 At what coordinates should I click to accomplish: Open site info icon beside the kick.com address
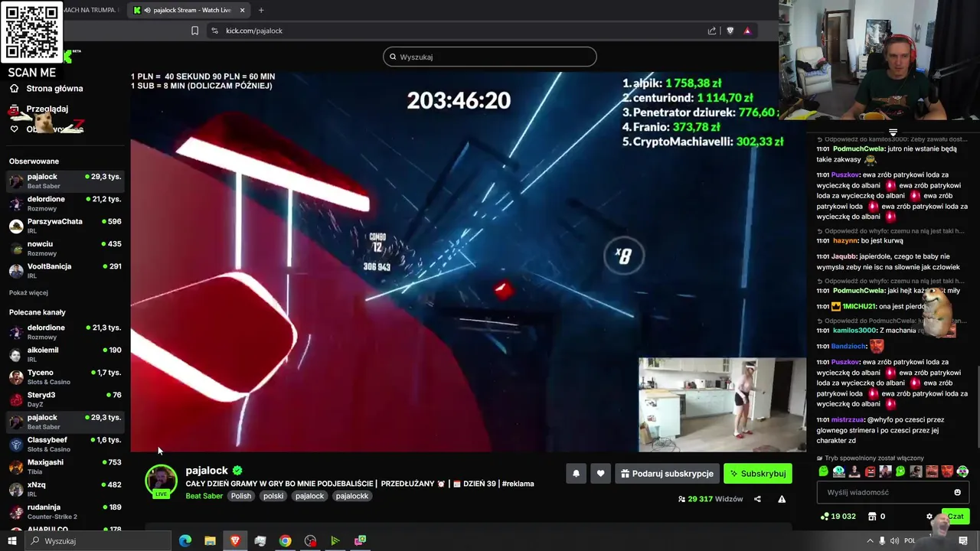point(214,31)
